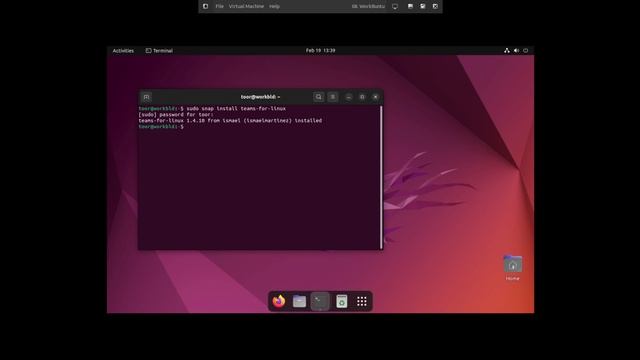Minimize the Terminal window
This screenshot has height=360, width=640.
point(349,97)
